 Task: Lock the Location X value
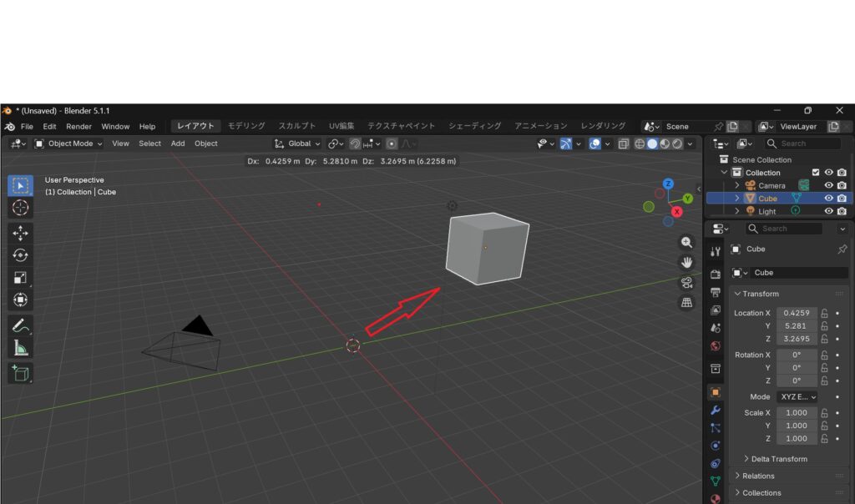(824, 313)
